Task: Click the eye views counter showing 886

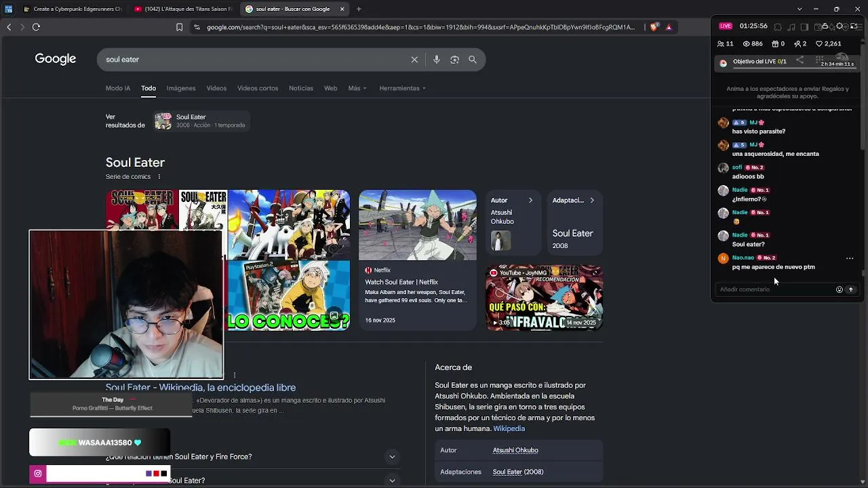Action: [x=753, y=44]
